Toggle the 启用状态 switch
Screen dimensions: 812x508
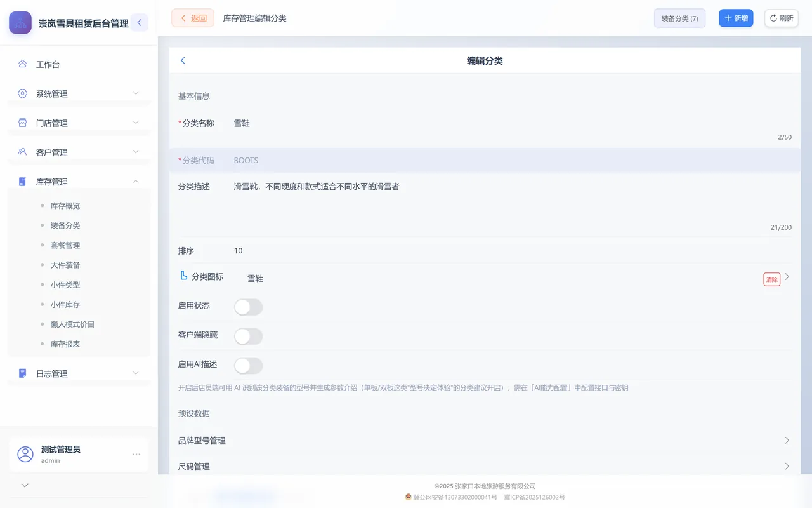pos(248,307)
